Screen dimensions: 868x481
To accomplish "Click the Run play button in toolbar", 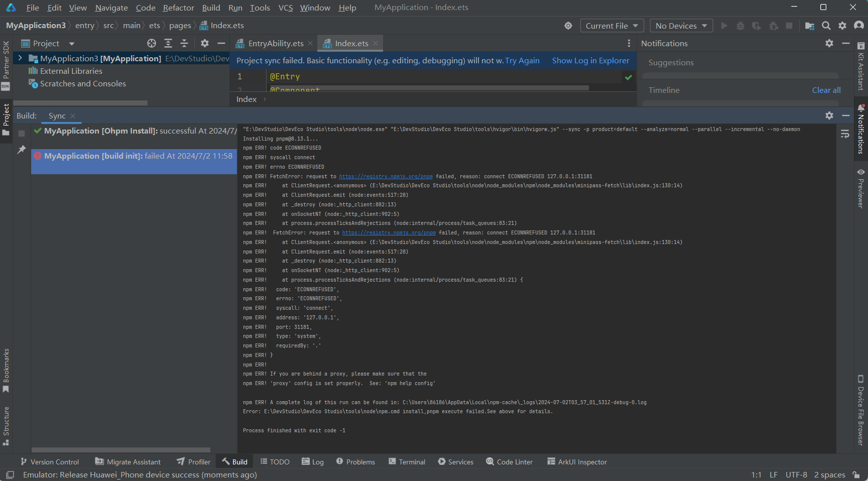I will click(724, 26).
